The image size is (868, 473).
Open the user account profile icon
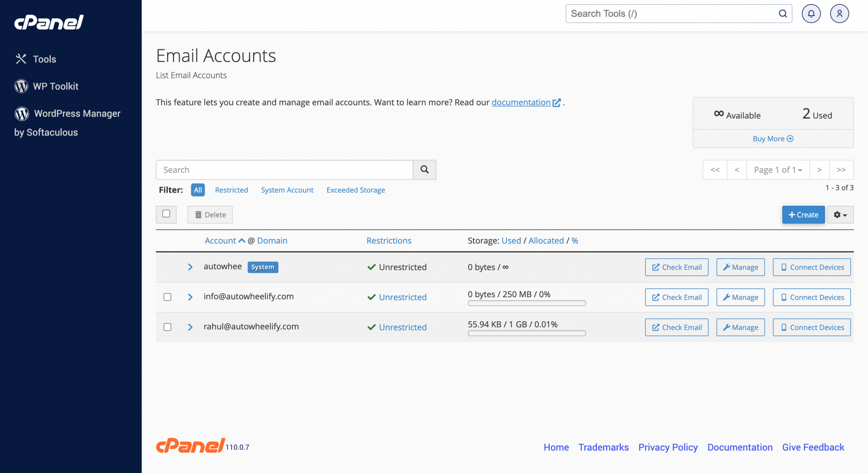point(840,13)
